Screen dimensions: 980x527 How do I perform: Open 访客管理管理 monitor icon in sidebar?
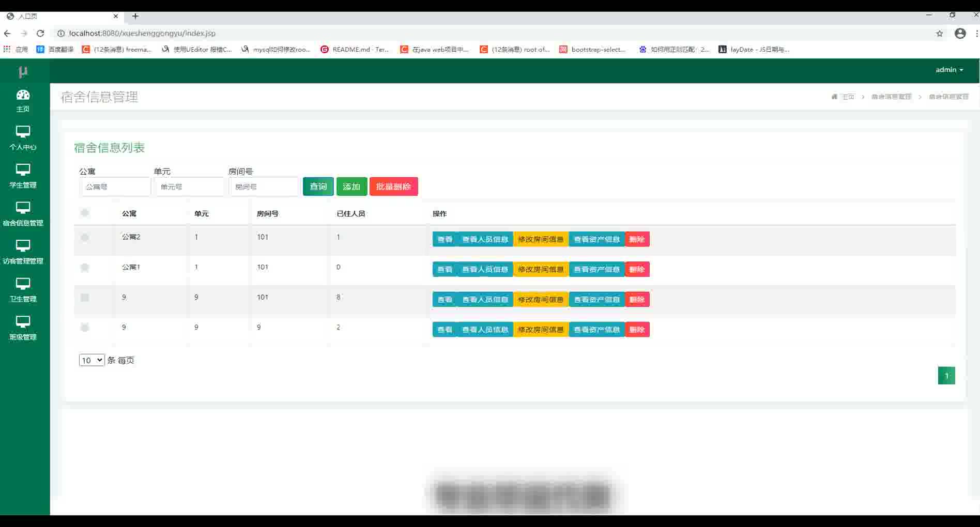(23, 245)
